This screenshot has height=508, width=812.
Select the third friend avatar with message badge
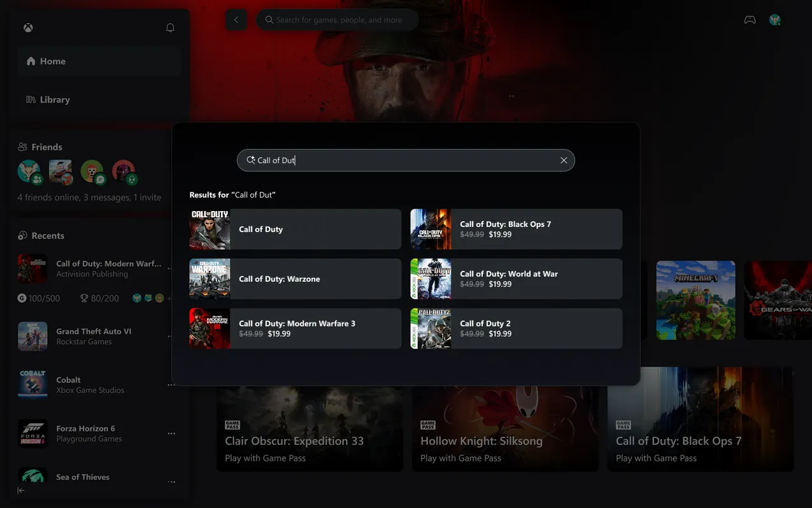pos(92,171)
